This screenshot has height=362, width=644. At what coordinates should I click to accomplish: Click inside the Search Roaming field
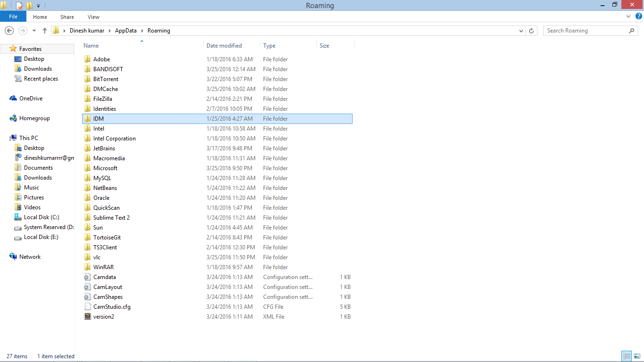(x=585, y=31)
